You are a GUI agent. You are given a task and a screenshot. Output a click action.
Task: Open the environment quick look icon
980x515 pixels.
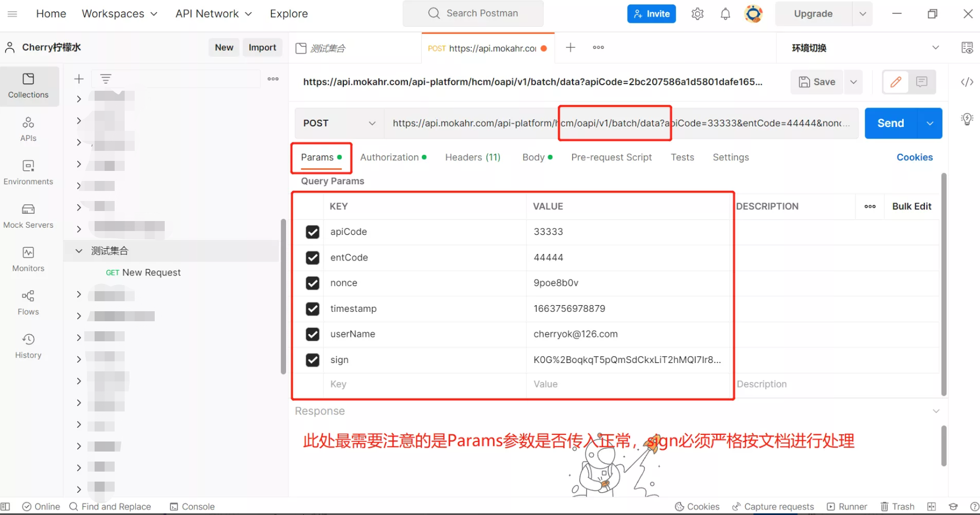pos(967,48)
